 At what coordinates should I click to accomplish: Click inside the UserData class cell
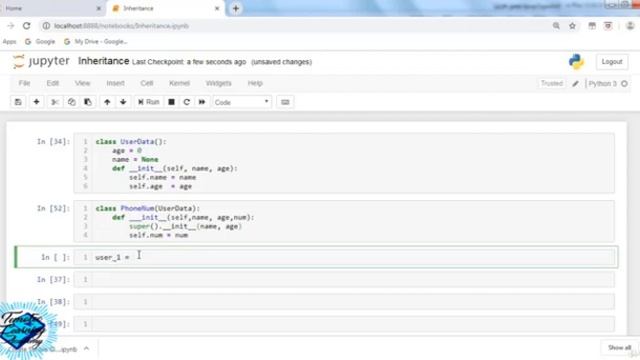tap(344, 163)
